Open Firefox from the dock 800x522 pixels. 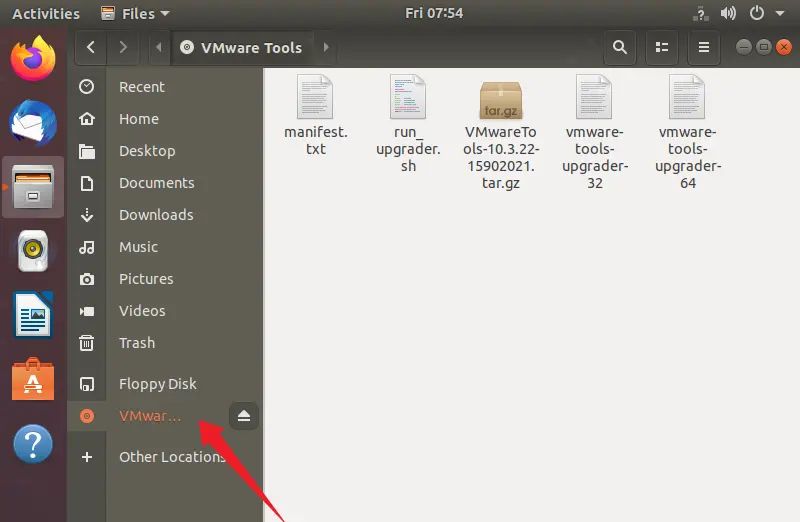tap(33, 59)
